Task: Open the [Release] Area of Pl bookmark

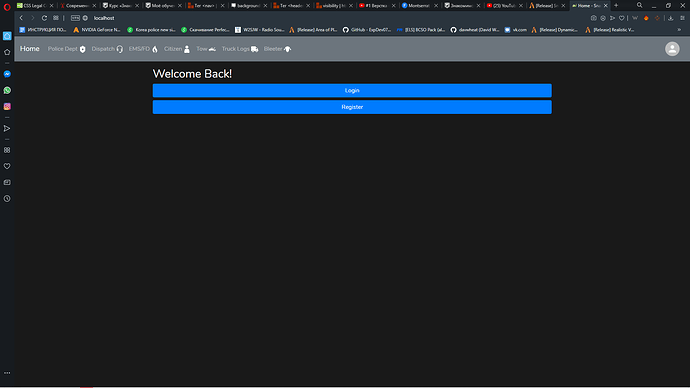Action: (313, 30)
